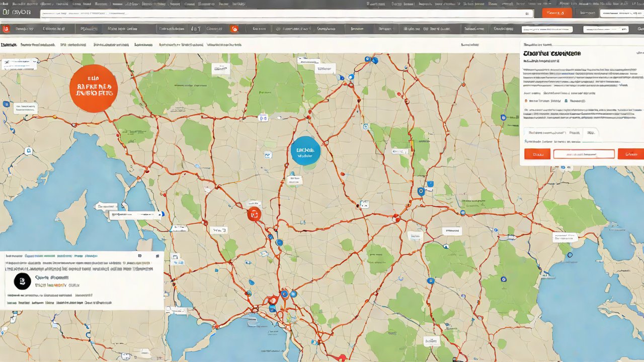Image resolution: width=644 pixels, height=362 pixels.
Task: Click the address bar field at top
Action: tap(286, 14)
